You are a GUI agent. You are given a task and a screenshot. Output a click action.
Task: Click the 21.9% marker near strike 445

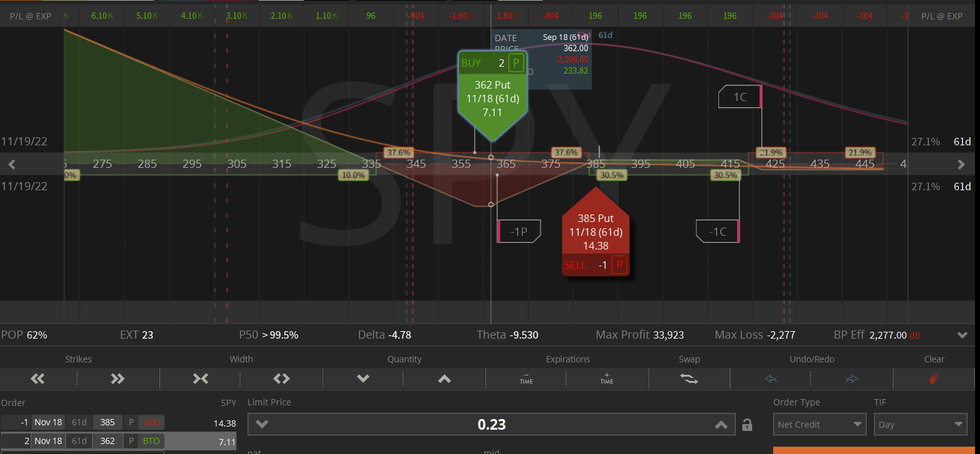pyautogui.click(x=860, y=152)
